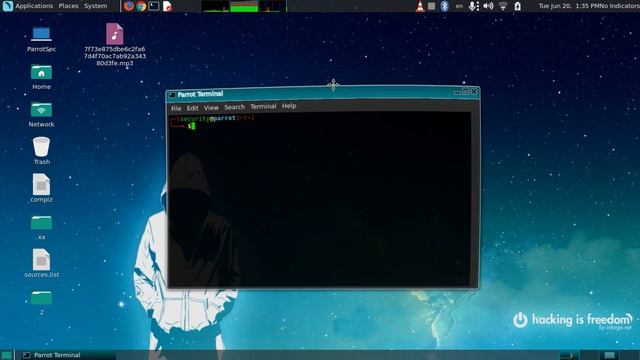Image resolution: width=640 pixels, height=360 pixels.
Task: Maximize the Parrot Terminal window
Action: pyautogui.click(x=466, y=92)
